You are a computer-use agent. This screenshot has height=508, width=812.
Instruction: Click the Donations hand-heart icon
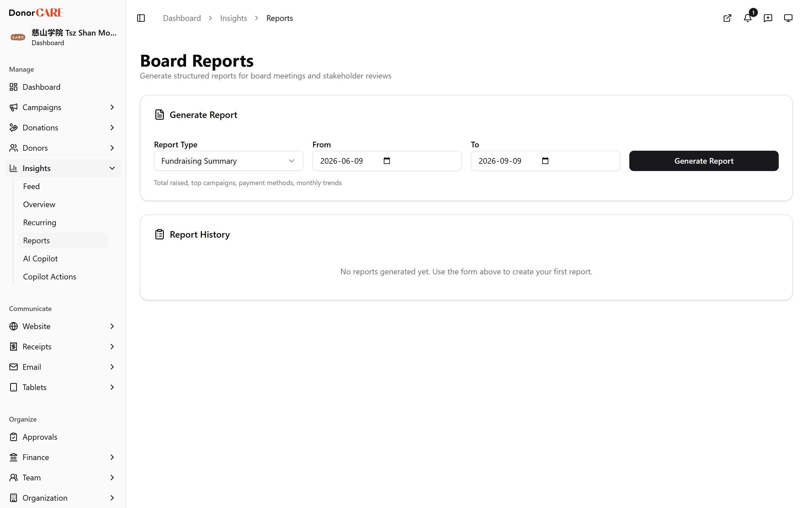[14, 128]
